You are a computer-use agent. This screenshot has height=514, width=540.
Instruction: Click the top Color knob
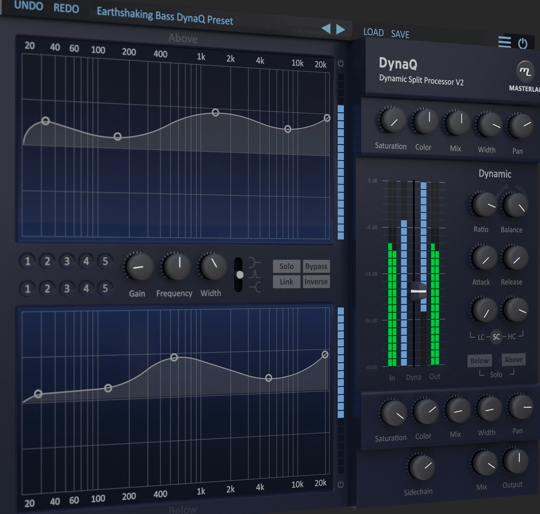pos(426,122)
